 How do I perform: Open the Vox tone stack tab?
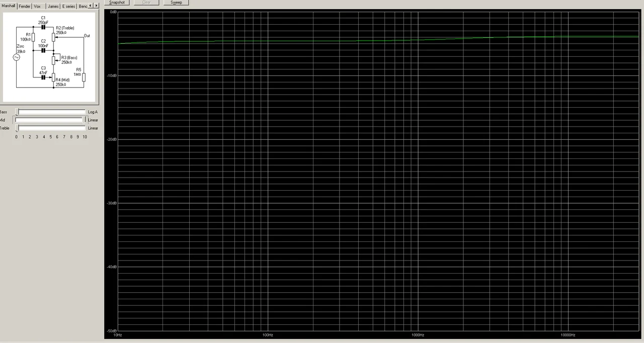coord(37,6)
